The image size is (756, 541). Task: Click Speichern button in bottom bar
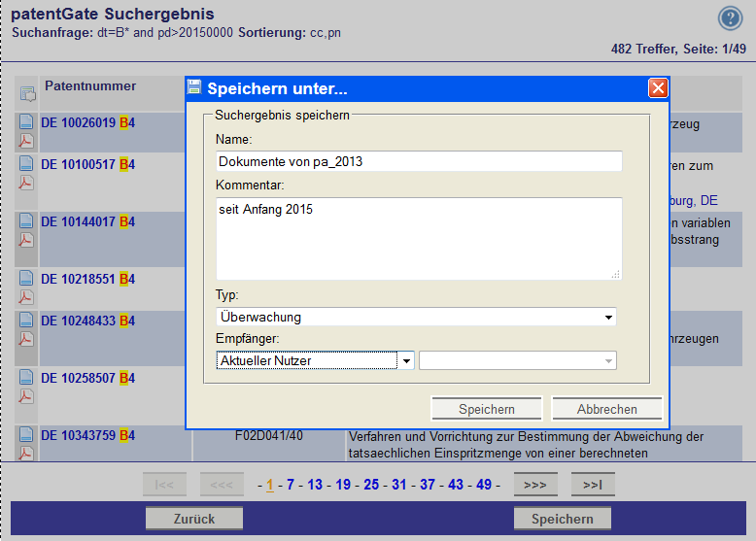[563, 519]
